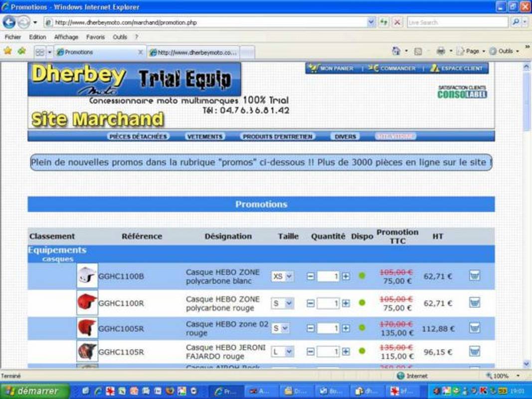Click the Live Search magnifier icon
This screenshot has height=399, width=532.
click(x=516, y=22)
